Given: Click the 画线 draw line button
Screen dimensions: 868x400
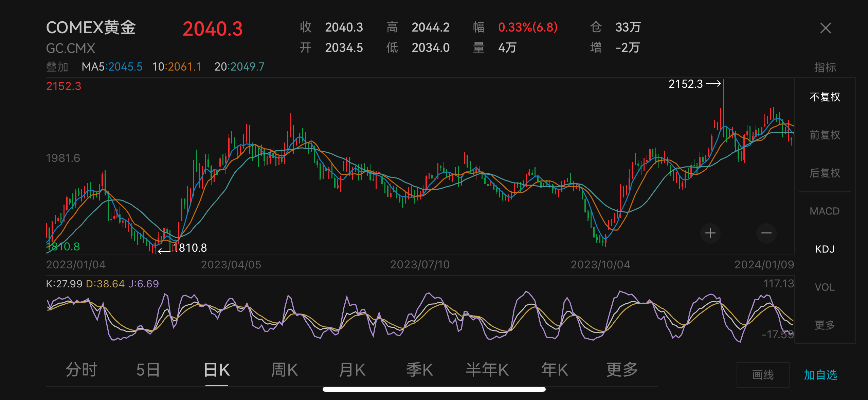Looking at the screenshot, I should coord(763,375).
